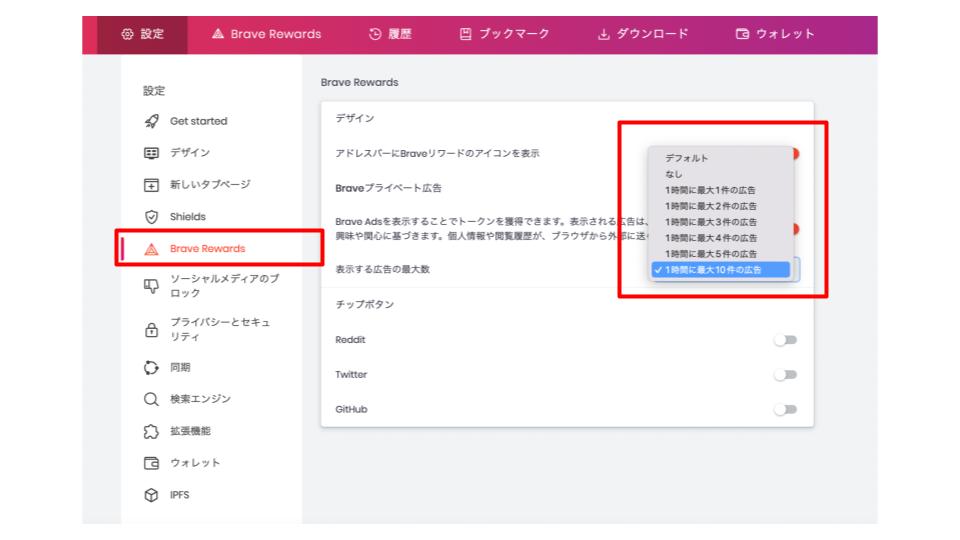
Task: Toggle Reddit tip button switch
Action: click(786, 340)
